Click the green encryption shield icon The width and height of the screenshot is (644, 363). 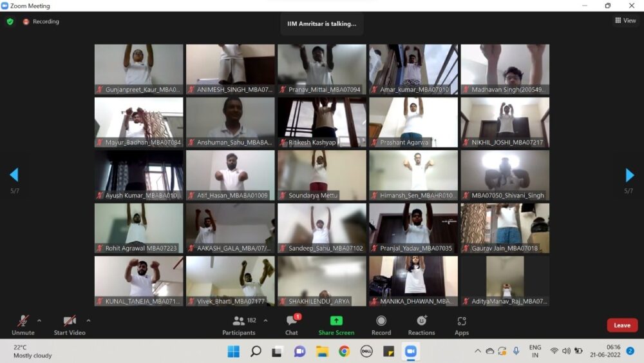point(10,21)
